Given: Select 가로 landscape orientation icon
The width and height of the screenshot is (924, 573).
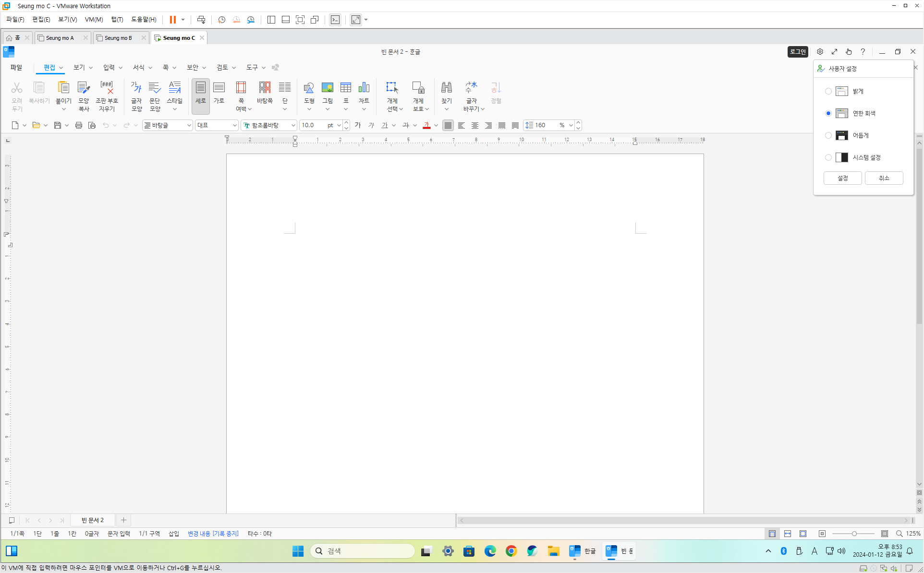Looking at the screenshot, I should coord(219,92).
